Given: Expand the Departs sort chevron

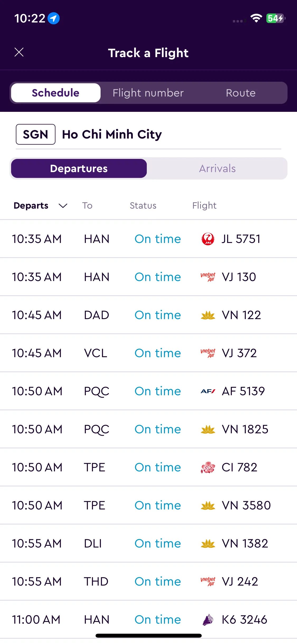Looking at the screenshot, I should pos(63,206).
